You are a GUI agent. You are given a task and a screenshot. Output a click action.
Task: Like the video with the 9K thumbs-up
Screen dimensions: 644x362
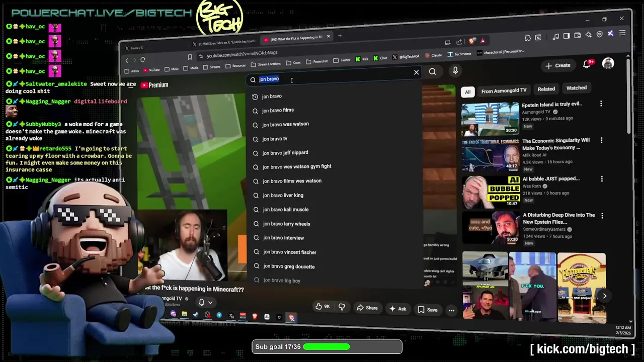[322, 306]
